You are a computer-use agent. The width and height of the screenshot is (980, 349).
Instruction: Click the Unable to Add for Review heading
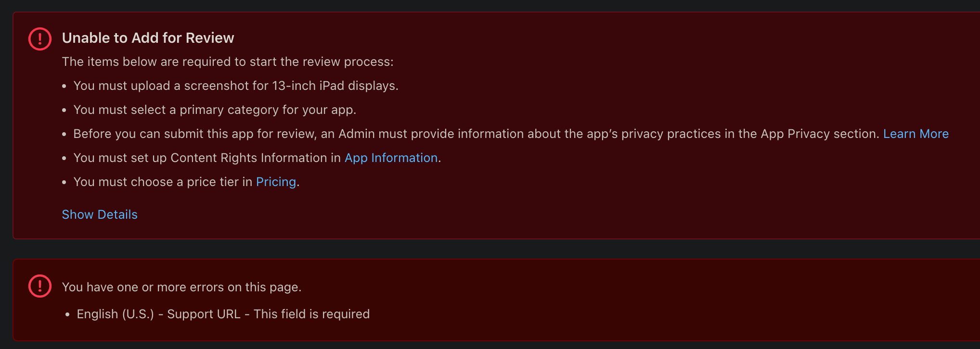[x=148, y=38]
